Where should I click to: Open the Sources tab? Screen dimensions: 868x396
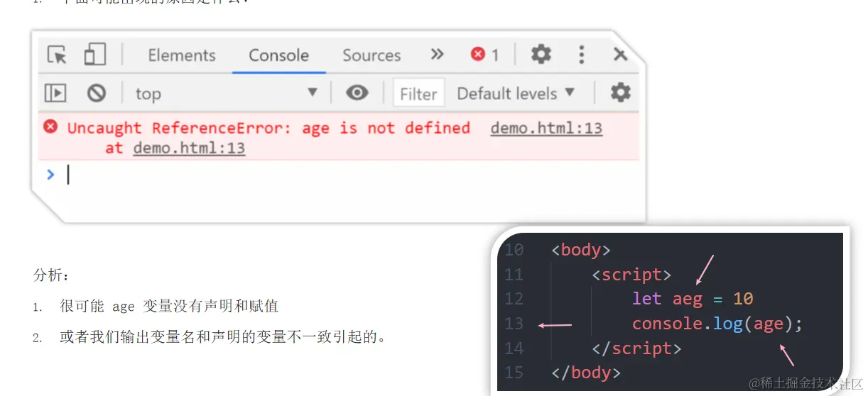[x=371, y=55]
